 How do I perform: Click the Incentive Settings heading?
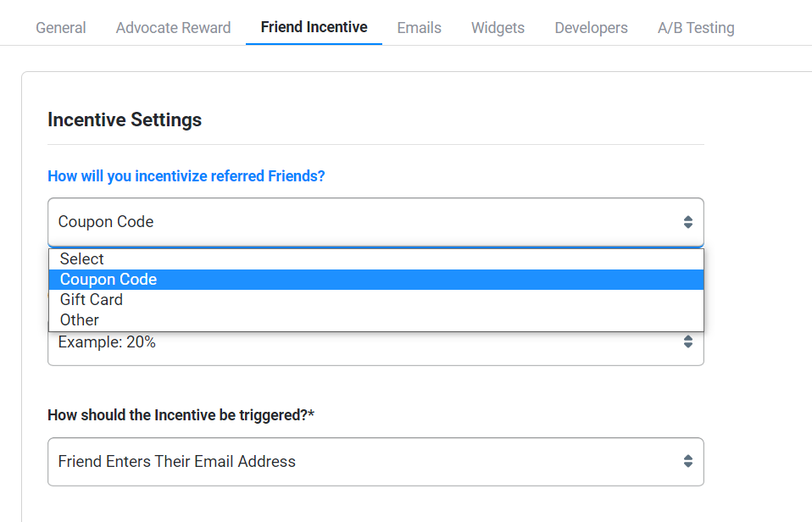[x=125, y=119]
